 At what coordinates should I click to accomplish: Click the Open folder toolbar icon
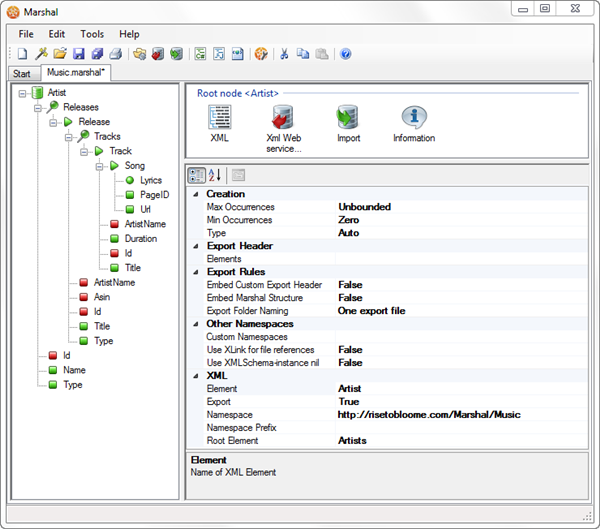pos(60,54)
